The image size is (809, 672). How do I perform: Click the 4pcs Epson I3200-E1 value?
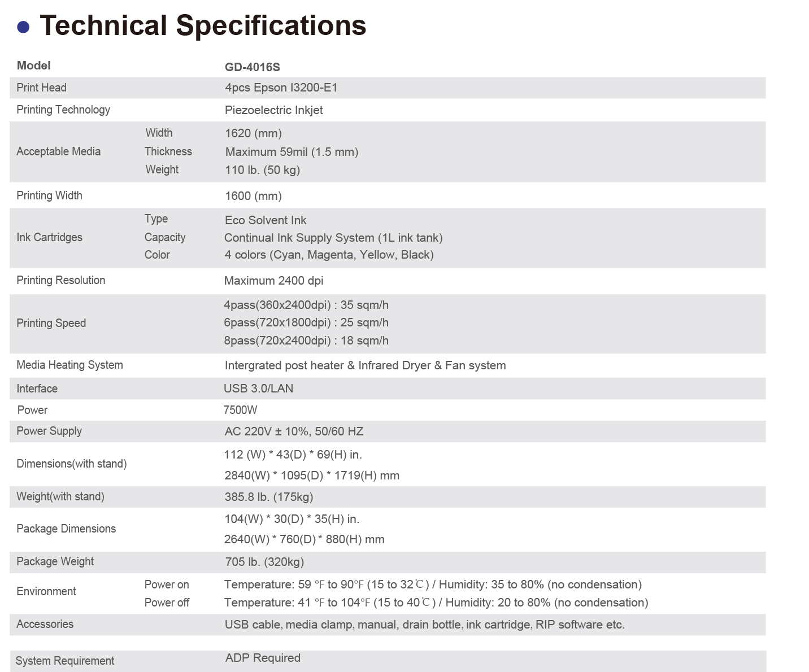281,88
